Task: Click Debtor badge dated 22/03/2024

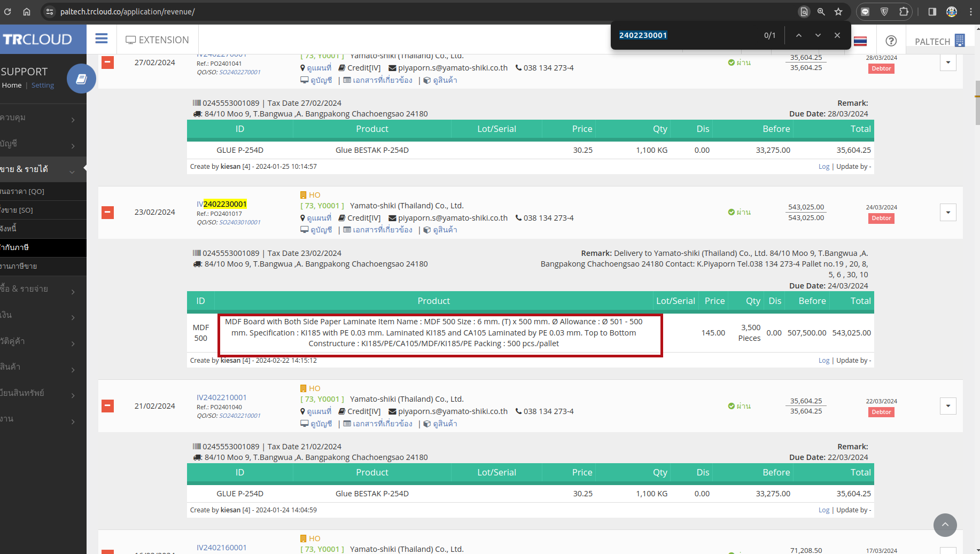Action: 881,412
